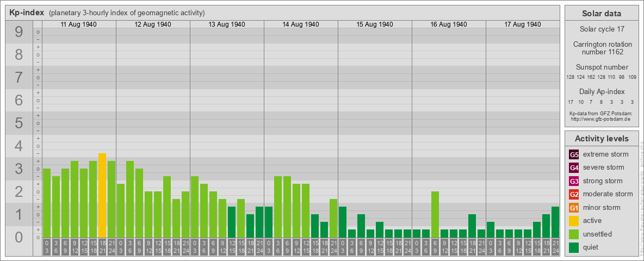Click the Solar cycle 17 text
Viewport: 644px width, 261px height.
(x=602, y=29)
